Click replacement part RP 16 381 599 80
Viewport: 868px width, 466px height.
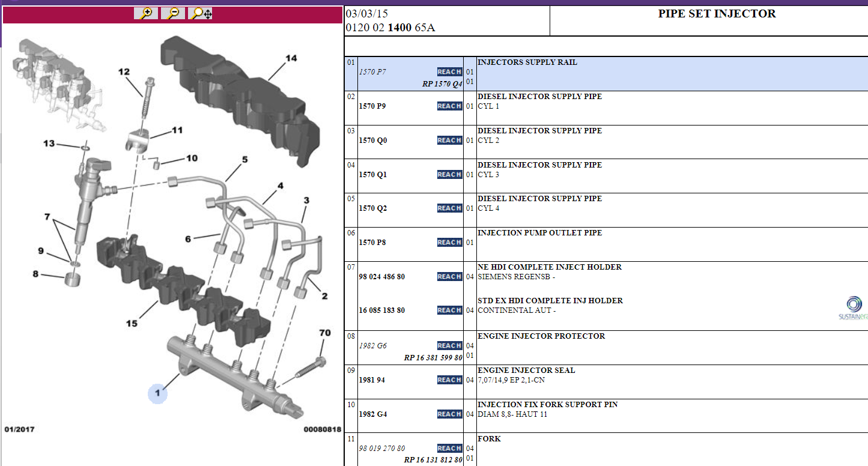tap(433, 358)
